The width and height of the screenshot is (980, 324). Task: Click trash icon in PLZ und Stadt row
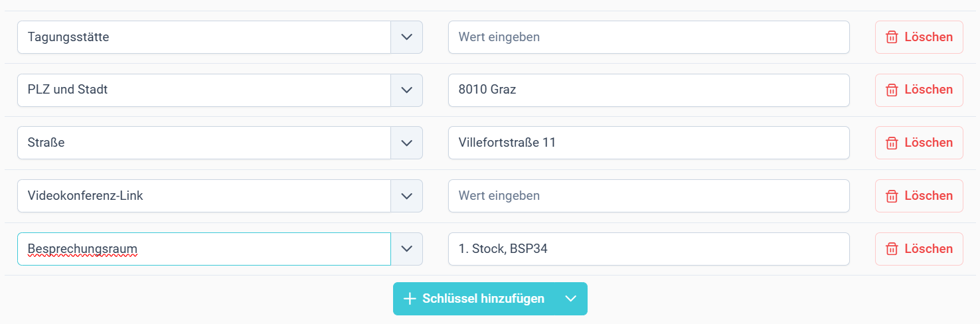pyautogui.click(x=892, y=90)
